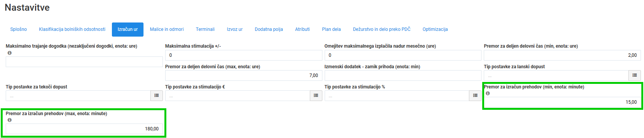Viewport: 644px width, 138px height.
Task: Select the Izračun ur tab
Action: pyautogui.click(x=128, y=29)
